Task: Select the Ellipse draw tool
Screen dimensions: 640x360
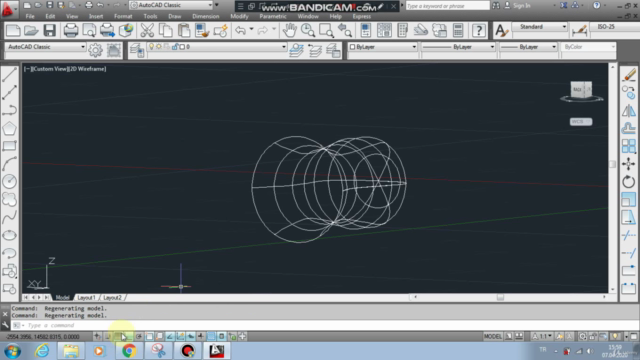Action: pos(9,235)
